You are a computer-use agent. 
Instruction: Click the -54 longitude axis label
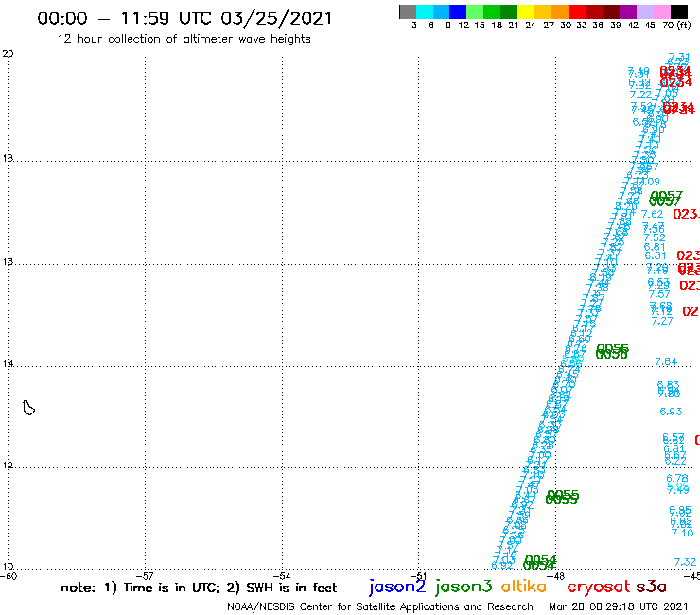pos(283,576)
